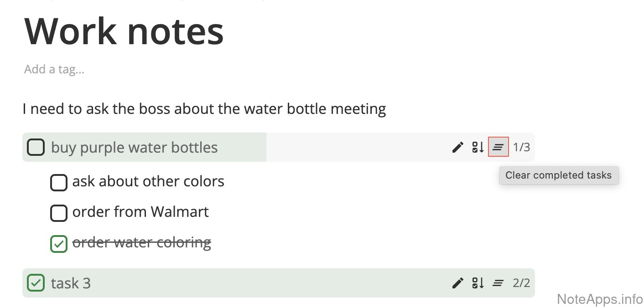Click the 'Work notes' title
The image size is (644, 308).
coord(124,31)
